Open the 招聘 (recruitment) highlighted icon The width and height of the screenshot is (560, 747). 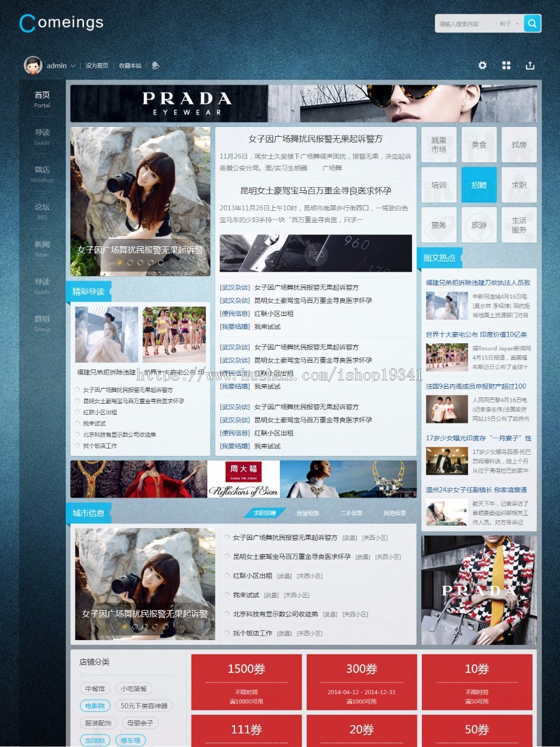click(x=479, y=185)
